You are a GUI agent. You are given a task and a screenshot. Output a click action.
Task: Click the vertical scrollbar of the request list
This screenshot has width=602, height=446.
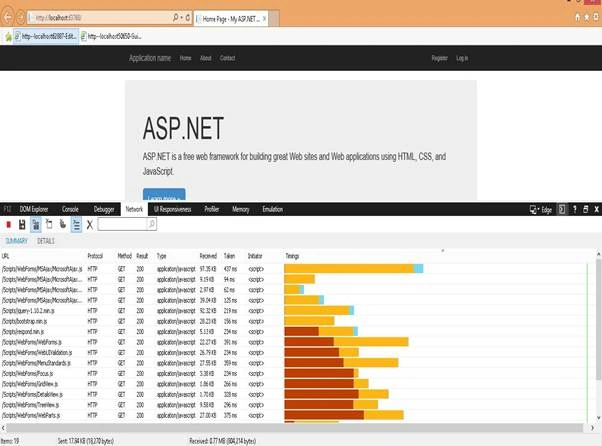click(598, 319)
